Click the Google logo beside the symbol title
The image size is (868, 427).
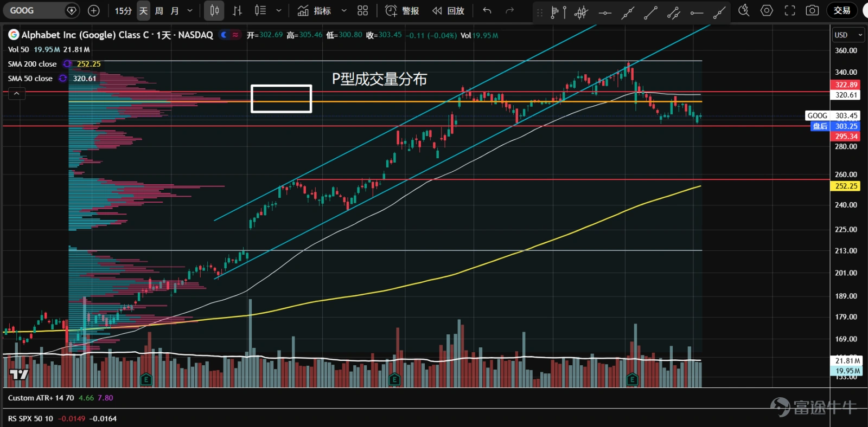pos(14,35)
